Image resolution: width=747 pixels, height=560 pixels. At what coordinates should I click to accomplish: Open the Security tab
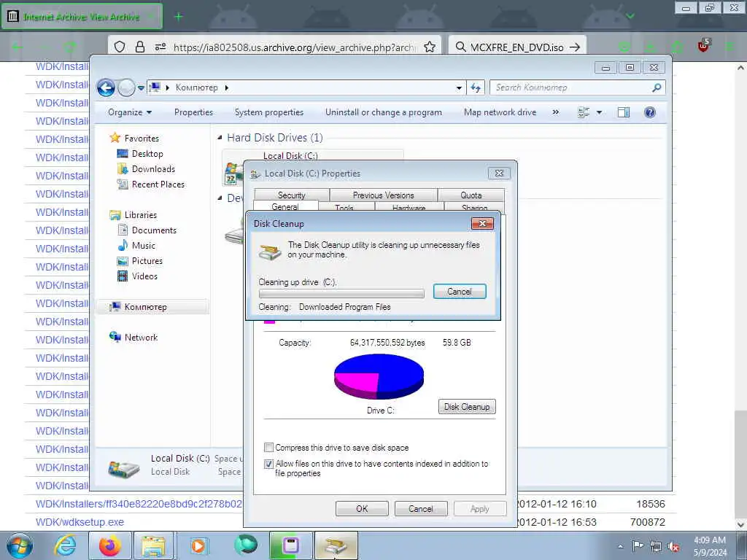292,195
